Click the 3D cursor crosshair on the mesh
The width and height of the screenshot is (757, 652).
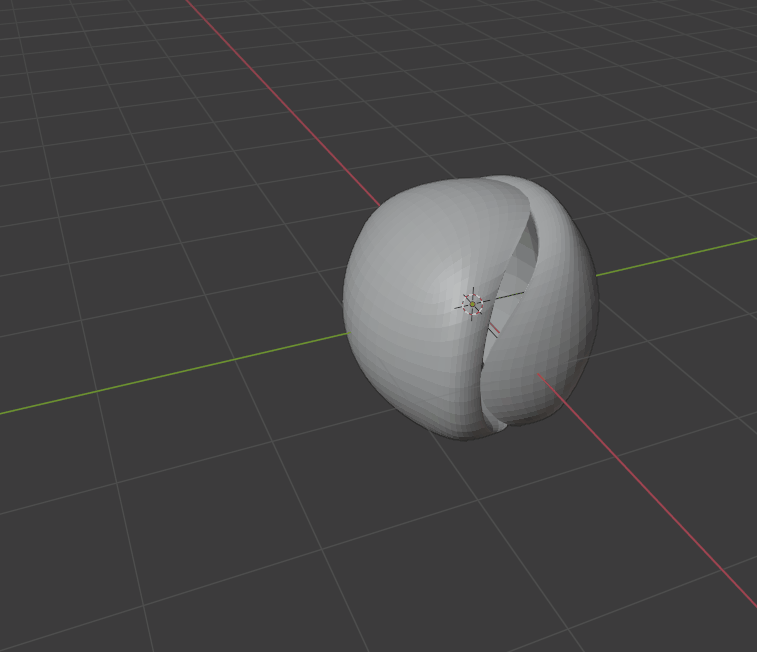click(x=472, y=304)
